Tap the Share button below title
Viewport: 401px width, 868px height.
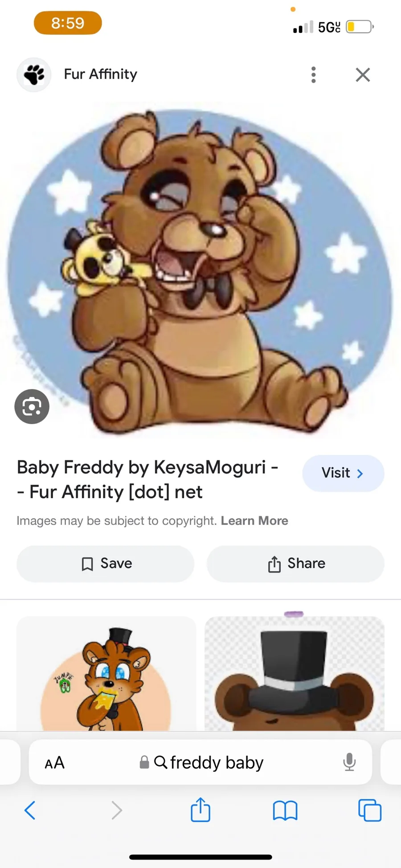tap(295, 564)
